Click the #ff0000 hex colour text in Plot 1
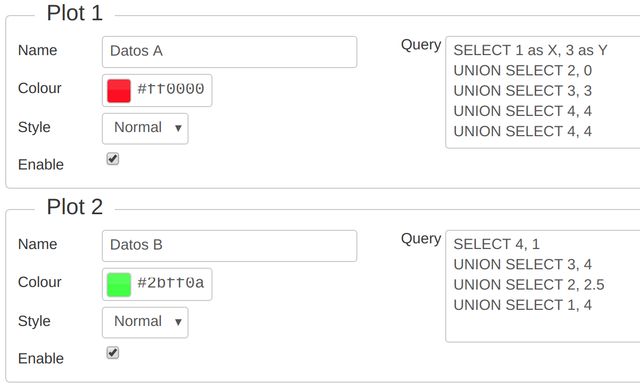The height and width of the screenshot is (392, 640). pos(171,89)
